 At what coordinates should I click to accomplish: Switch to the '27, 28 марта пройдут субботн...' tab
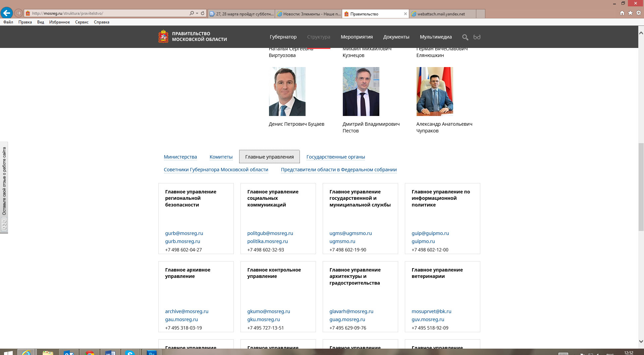pos(241,14)
